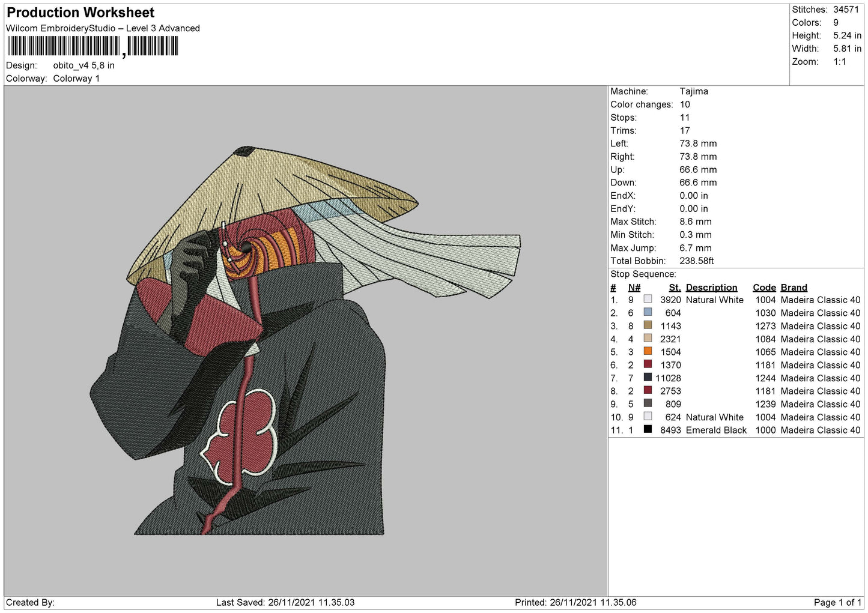The height and width of the screenshot is (613, 868).
Task: Click the dark red swatch in row 6
Action: (x=648, y=364)
